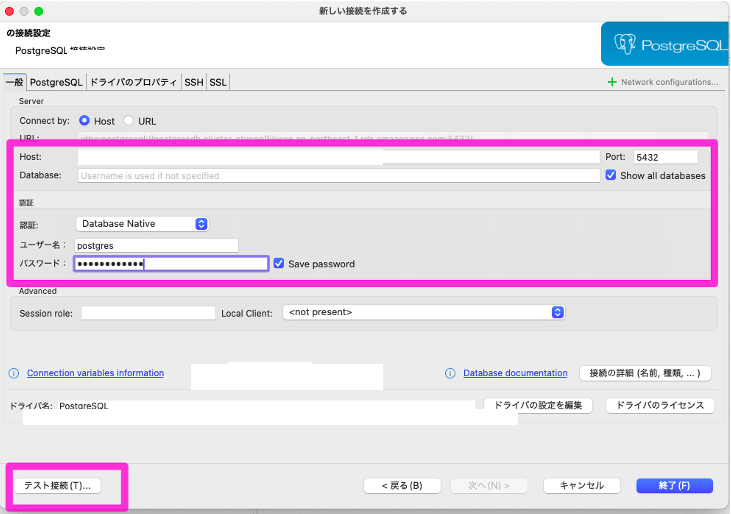The height and width of the screenshot is (514, 731).
Task: Click the disabled 次へ (N) > button
Action: click(x=489, y=486)
